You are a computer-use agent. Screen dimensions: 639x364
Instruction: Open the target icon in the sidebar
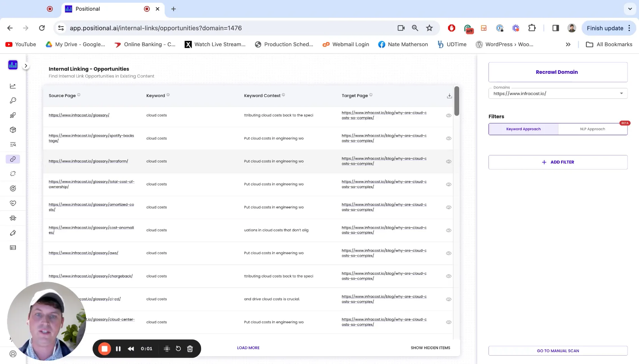13,188
